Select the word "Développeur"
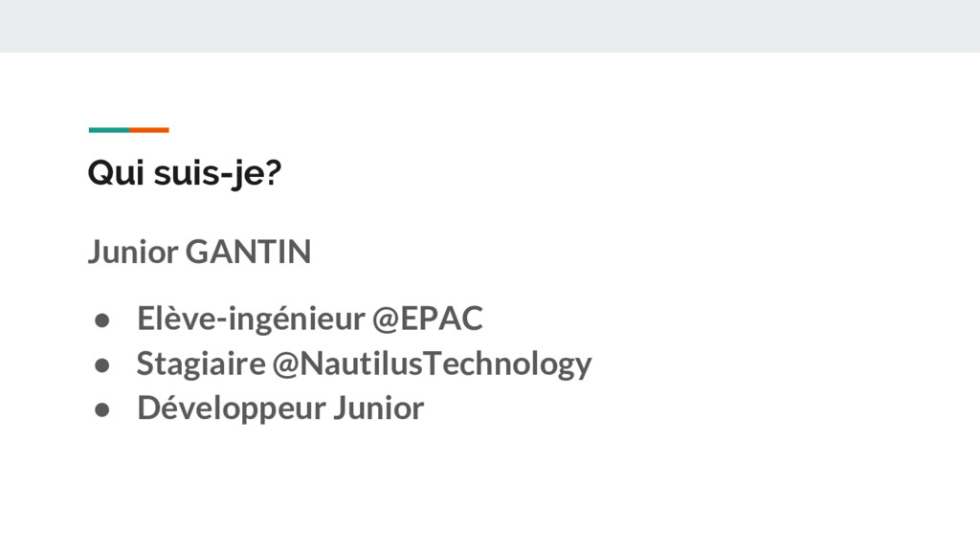Screen dimensions: 980x551 [232, 408]
